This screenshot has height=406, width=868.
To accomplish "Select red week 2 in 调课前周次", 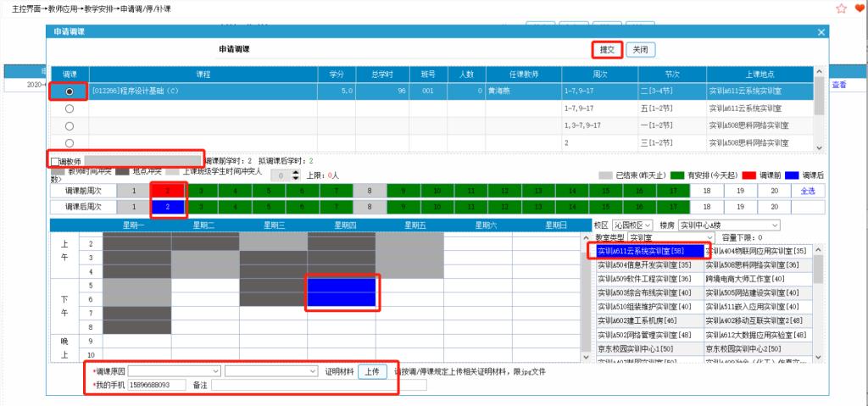I will click(168, 191).
